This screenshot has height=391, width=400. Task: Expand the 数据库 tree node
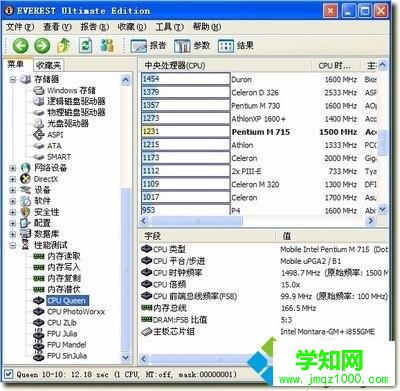[13, 234]
